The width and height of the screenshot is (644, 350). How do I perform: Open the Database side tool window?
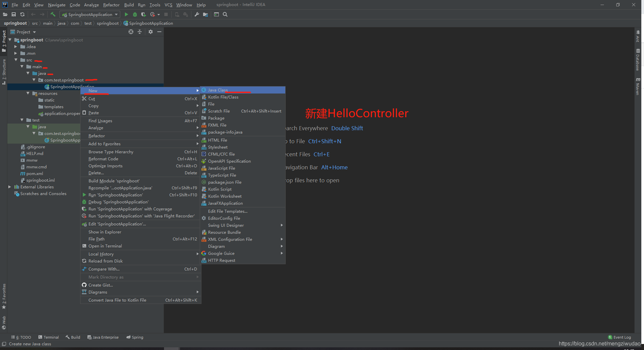coord(638,60)
